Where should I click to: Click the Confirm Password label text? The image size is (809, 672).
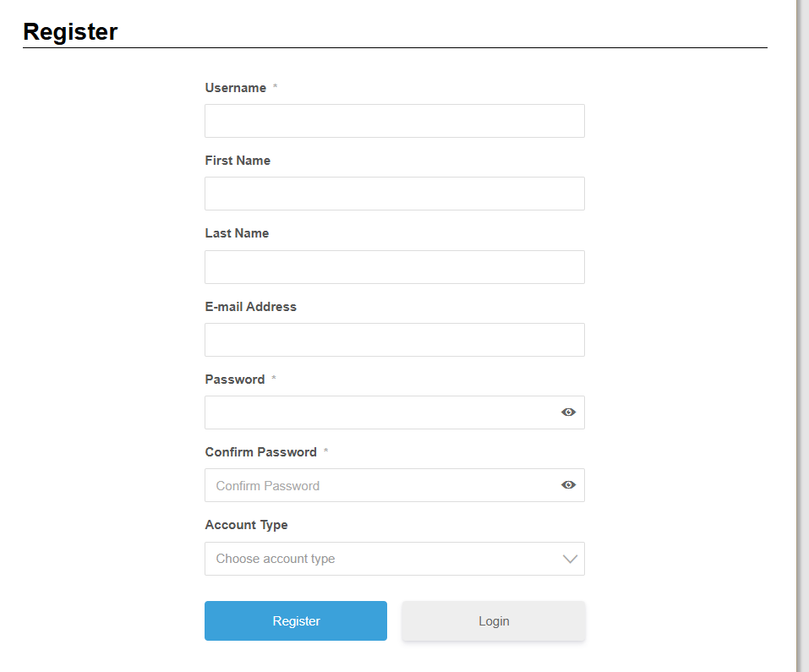(x=260, y=452)
